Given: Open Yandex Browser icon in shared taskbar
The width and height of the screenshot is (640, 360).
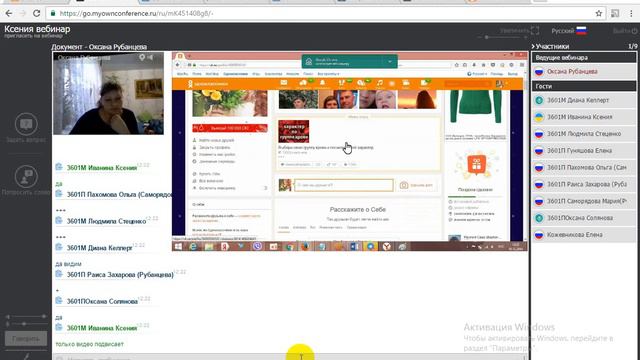Looking at the screenshot, I should [387, 246].
